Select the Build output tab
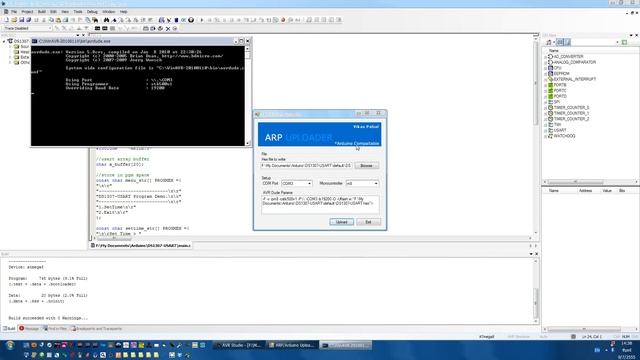The height and width of the screenshot is (360, 640). [x=9, y=329]
